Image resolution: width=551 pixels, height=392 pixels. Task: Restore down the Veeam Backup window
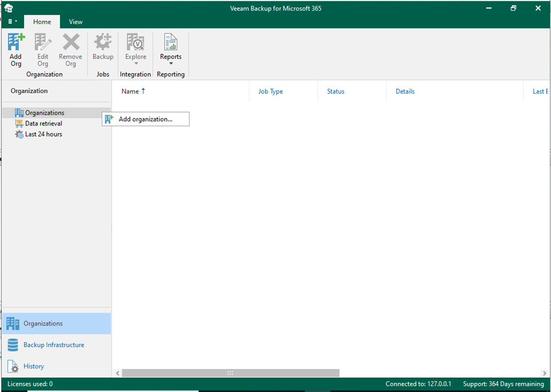tap(514, 8)
